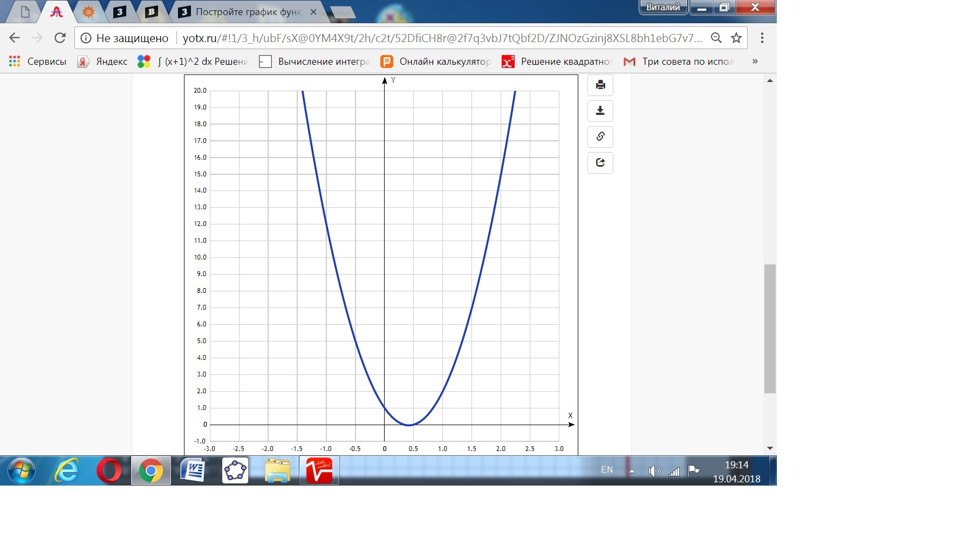957x560 pixels.
Task: Open GeoGebra from the taskbar
Action: 235,470
